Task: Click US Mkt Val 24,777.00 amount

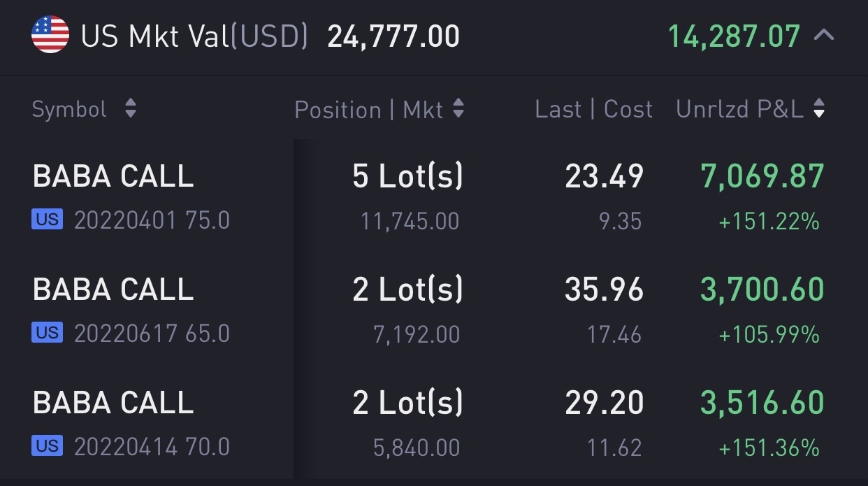Action: [x=393, y=36]
